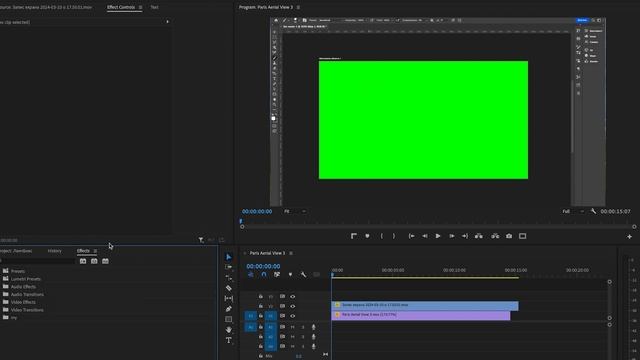Toggle insert sequences as nests option

(250, 275)
